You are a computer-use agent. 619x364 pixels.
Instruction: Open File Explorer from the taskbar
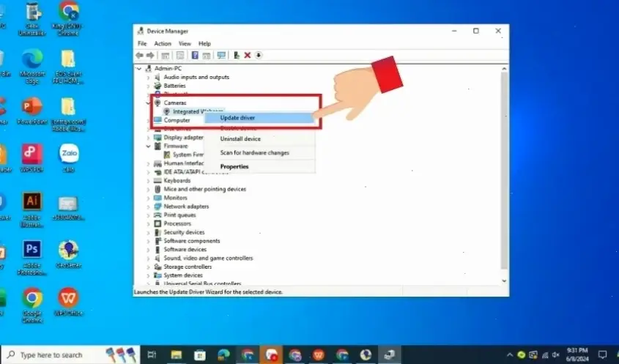point(177,354)
